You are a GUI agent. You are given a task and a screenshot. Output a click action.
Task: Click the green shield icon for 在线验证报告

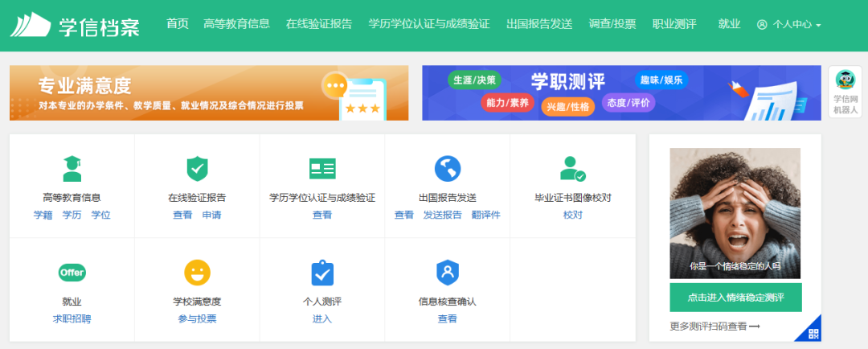pyautogui.click(x=197, y=169)
